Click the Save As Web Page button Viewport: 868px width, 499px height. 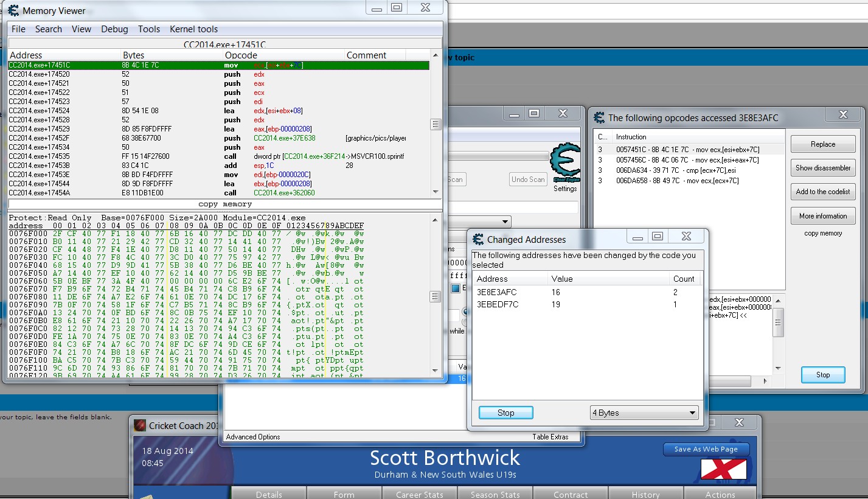coord(706,449)
